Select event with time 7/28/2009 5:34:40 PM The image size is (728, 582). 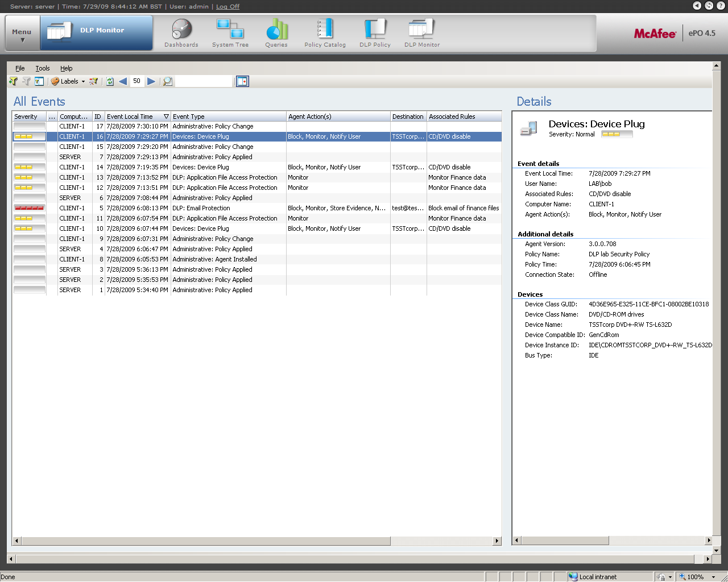click(257, 290)
